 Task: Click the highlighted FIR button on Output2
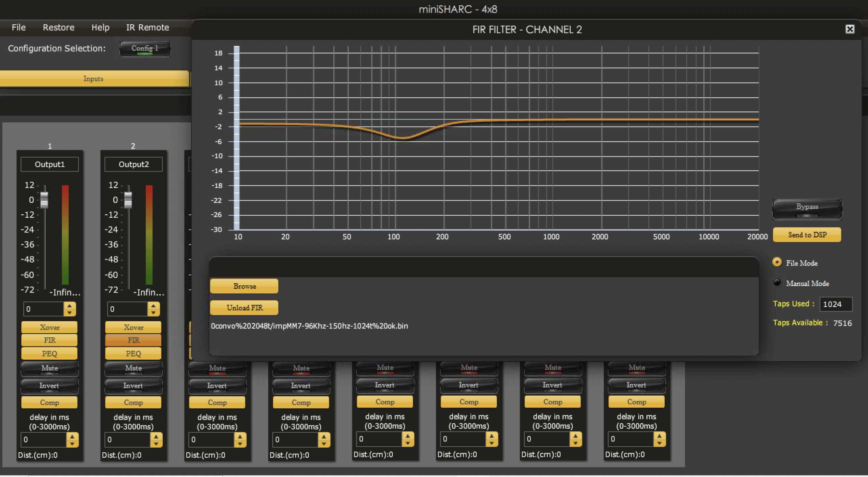coord(133,340)
